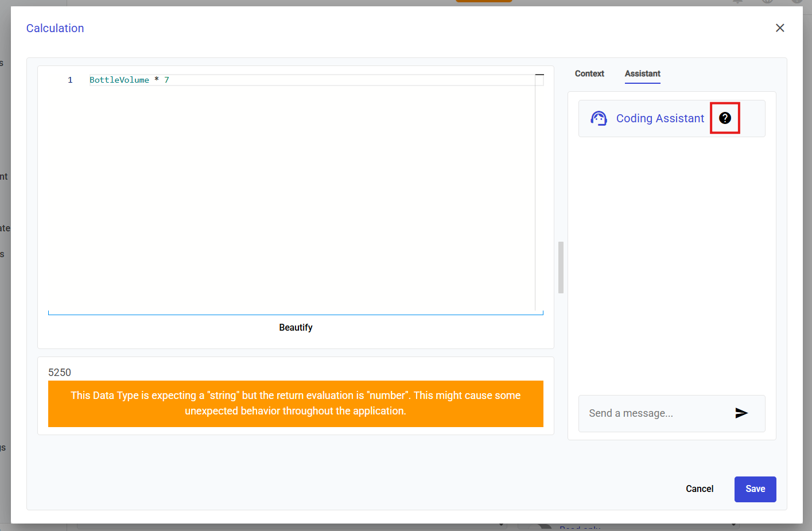Save the calculation
Image resolution: width=812 pixels, height=531 pixels.
coord(755,489)
